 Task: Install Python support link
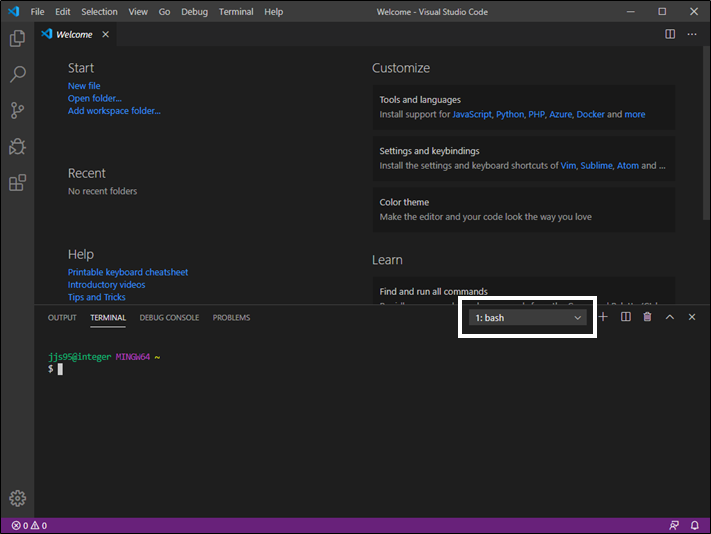(510, 114)
